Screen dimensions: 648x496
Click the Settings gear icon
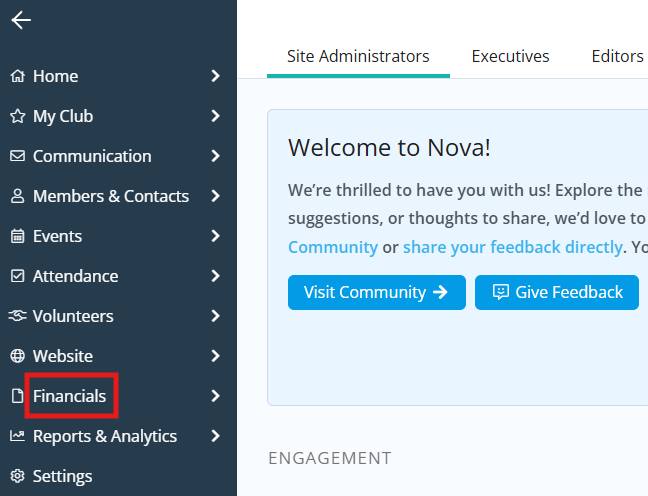click(x=17, y=476)
